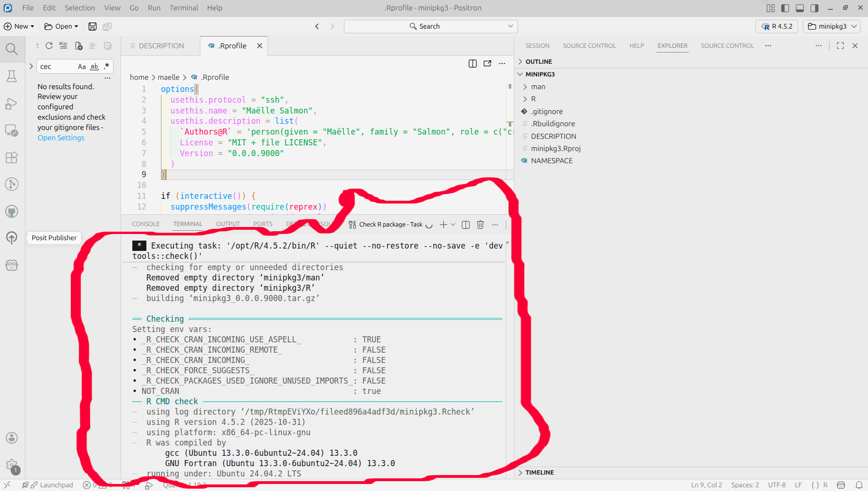868x491 pixels.
Task: Open the New file dropdown
Action: pos(19,26)
